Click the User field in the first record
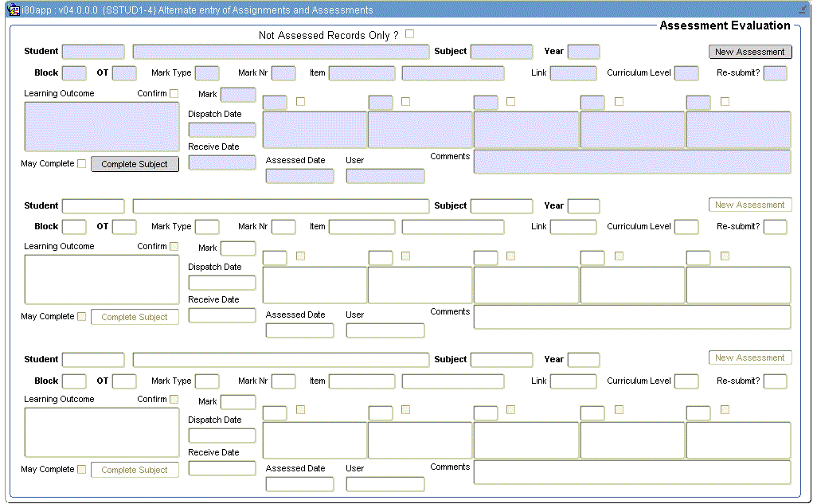This screenshot has width=813, height=504. tap(385, 175)
